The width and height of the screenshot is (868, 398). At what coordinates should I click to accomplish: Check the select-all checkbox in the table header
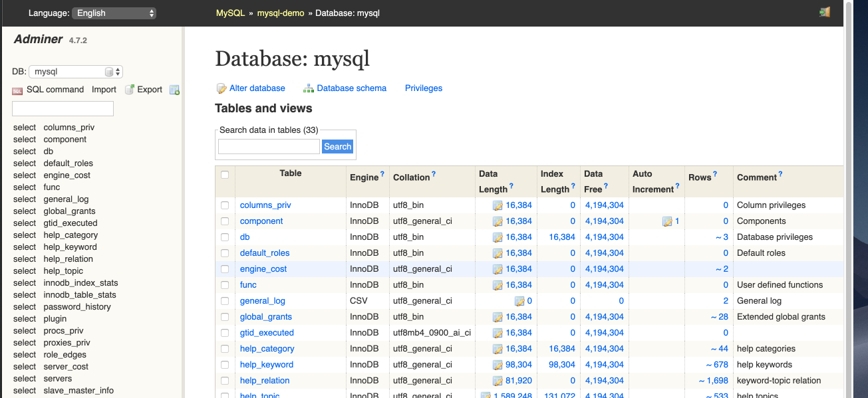pos(225,174)
